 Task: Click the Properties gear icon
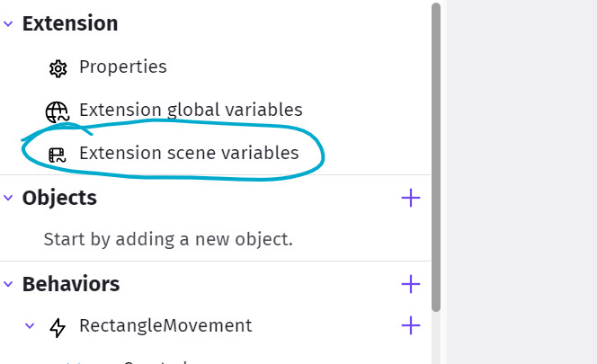click(58, 68)
